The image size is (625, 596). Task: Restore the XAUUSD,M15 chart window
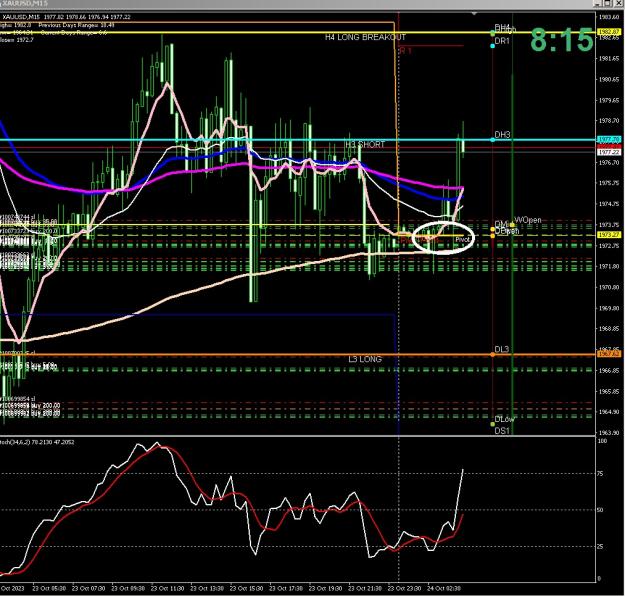click(607, 3)
